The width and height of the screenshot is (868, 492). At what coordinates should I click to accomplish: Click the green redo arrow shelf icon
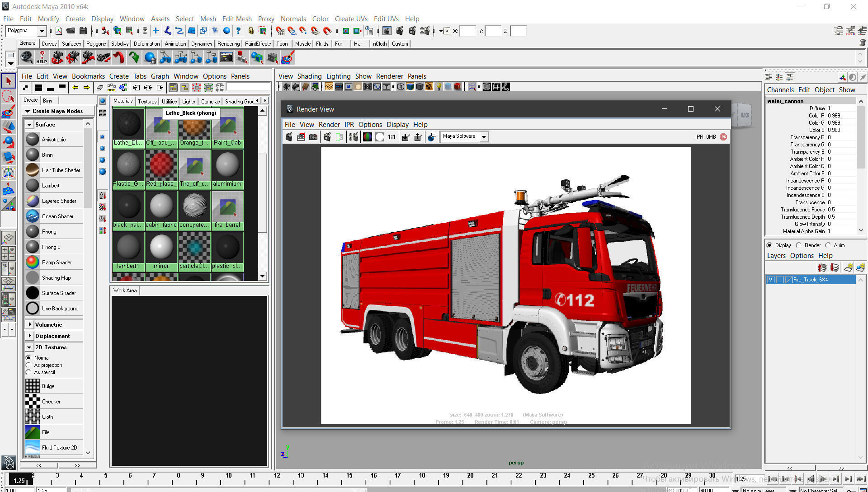[x=134, y=57]
